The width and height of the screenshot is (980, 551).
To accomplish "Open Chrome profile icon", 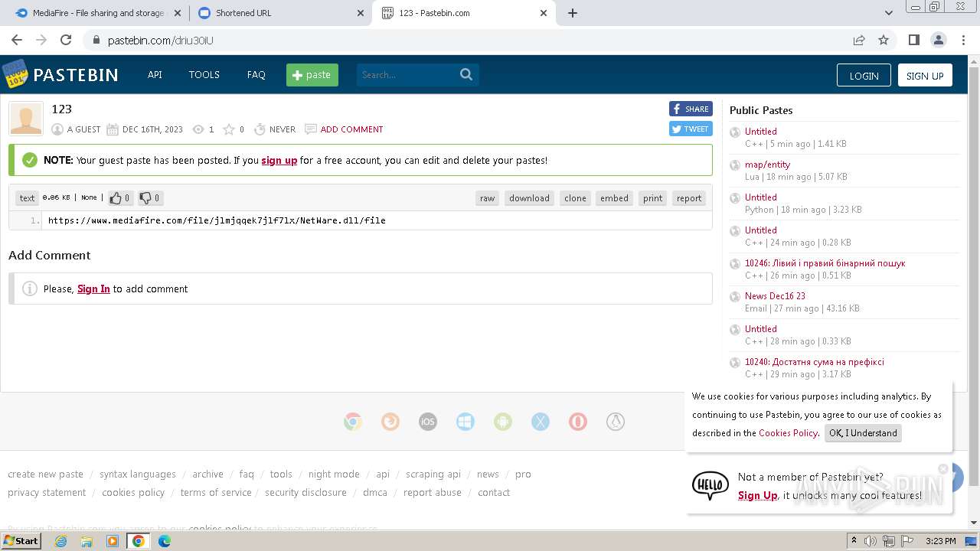I will [938, 40].
